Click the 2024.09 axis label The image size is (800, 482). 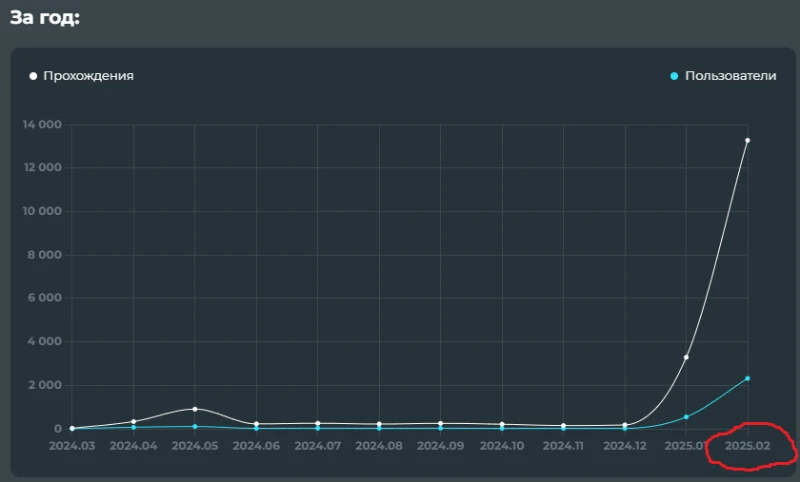pos(440,446)
